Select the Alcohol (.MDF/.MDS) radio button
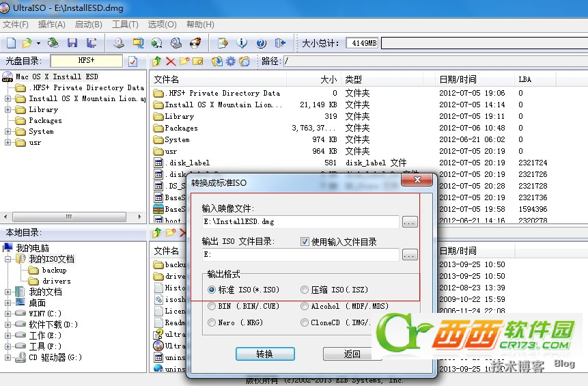 click(305, 306)
